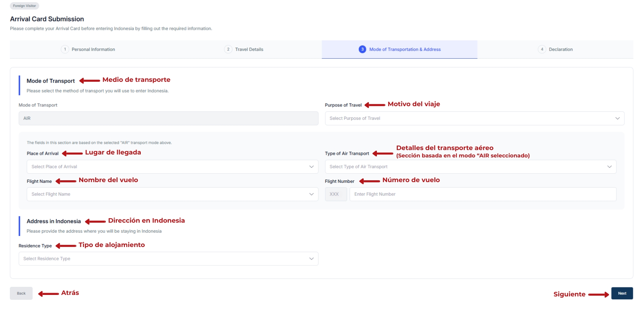The width and height of the screenshot is (644, 334).
Task: Click the step 4 number circle icon
Action: click(x=542, y=49)
